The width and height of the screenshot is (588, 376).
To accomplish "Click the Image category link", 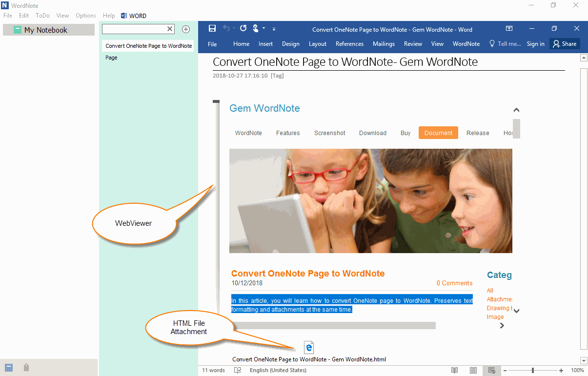I will click(x=495, y=317).
